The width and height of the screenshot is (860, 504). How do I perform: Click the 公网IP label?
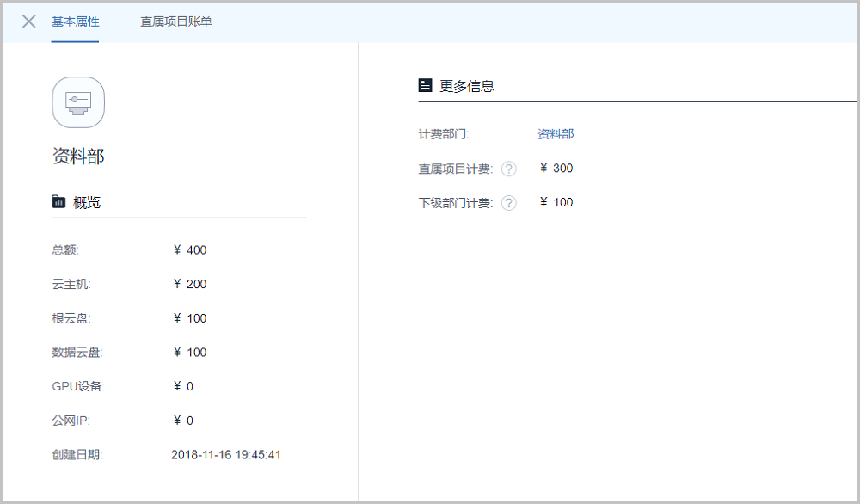tap(71, 421)
